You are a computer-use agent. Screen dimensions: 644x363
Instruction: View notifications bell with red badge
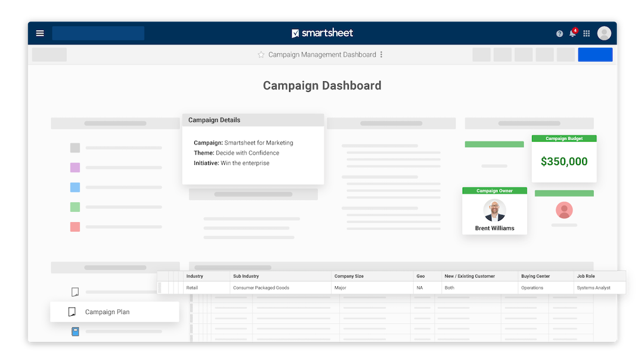[x=573, y=33]
